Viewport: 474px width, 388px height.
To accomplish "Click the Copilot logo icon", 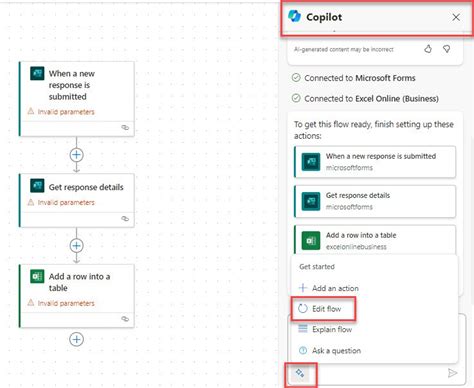I will [294, 16].
